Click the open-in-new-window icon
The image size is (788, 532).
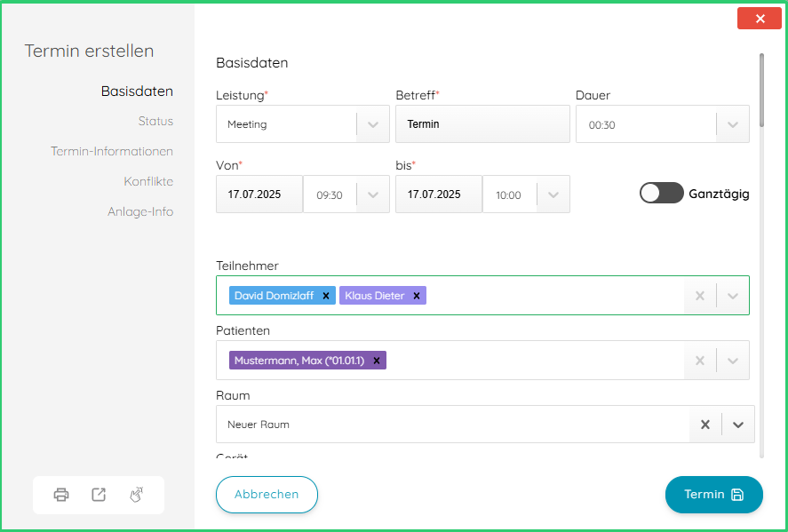coord(99,495)
